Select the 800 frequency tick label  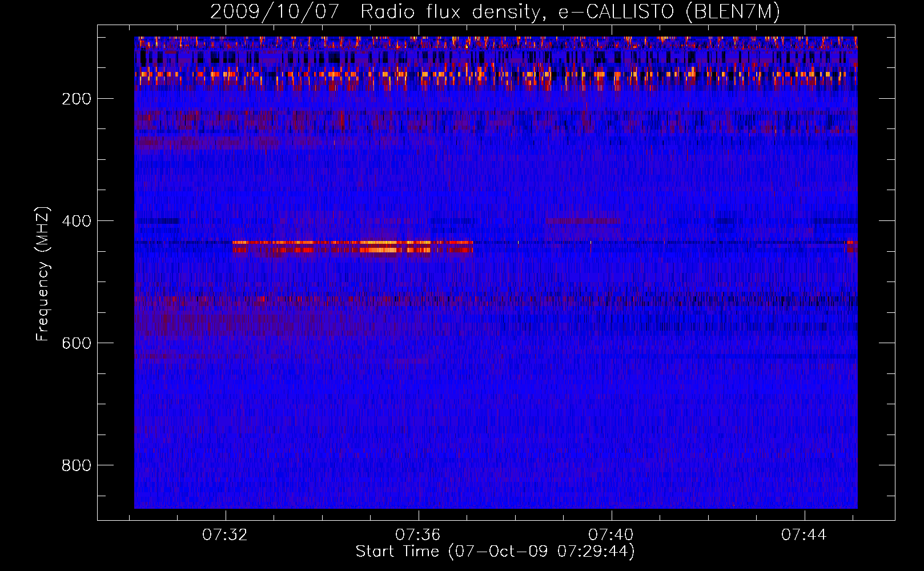pos(77,465)
